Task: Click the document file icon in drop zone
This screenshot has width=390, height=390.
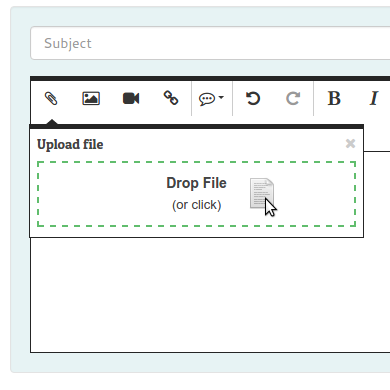Action: [262, 194]
